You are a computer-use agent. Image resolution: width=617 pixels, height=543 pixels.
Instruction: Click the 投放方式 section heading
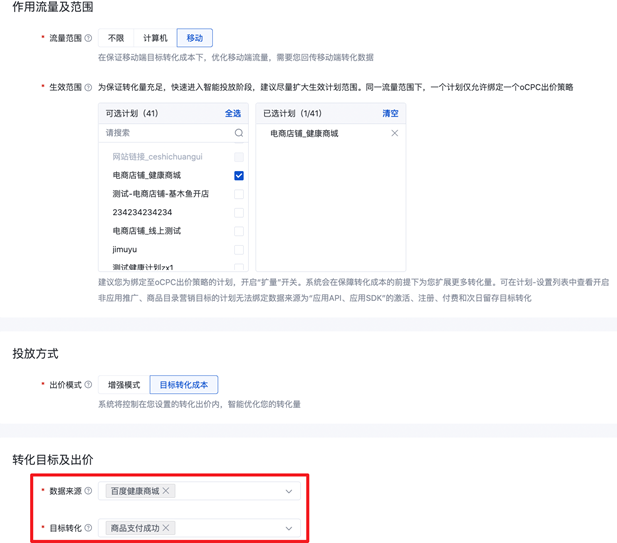click(x=35, y=353)
